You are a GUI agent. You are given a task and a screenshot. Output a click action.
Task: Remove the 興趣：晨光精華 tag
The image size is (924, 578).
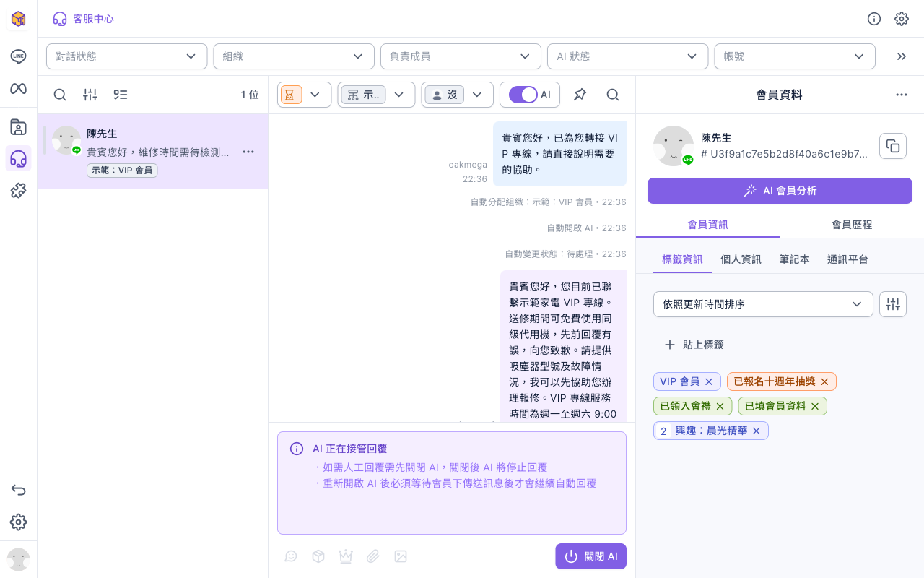point(757,431)
